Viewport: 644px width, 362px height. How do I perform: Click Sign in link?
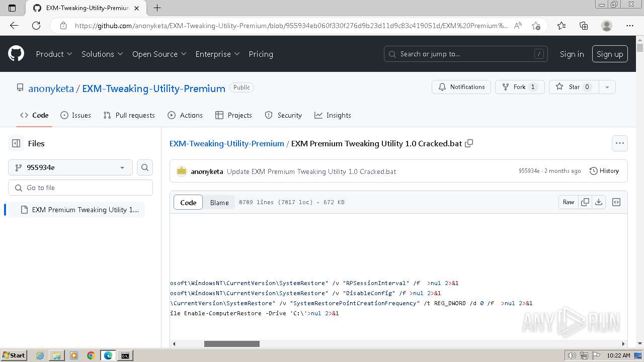point(572,54)
